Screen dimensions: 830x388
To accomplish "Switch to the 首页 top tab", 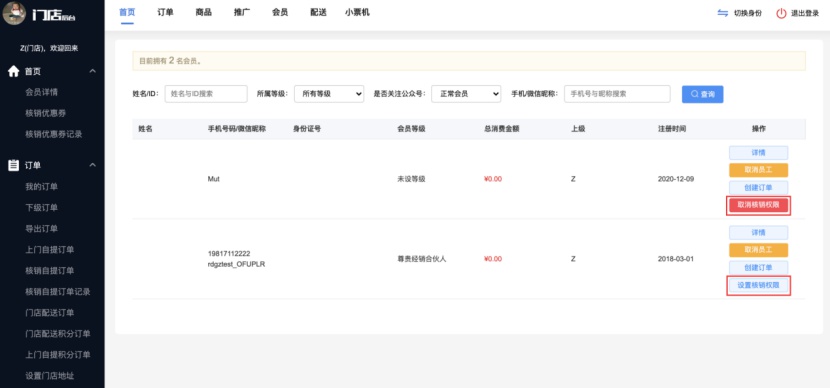I will point(127,12).
